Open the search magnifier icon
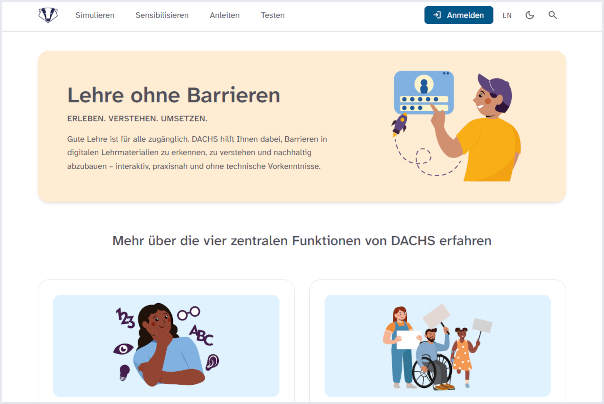 click(552, 15)
